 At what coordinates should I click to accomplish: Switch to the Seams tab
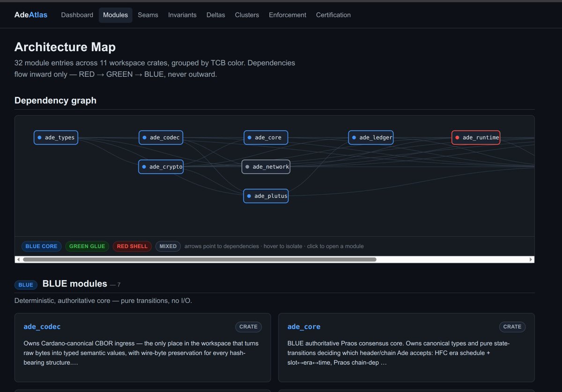tap(148, 15)
